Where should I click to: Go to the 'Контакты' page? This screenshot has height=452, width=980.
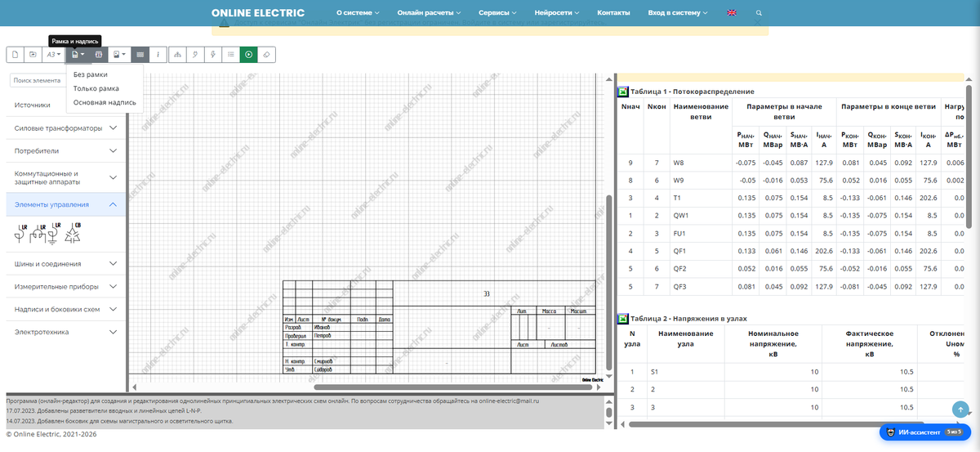coord(613,13)
